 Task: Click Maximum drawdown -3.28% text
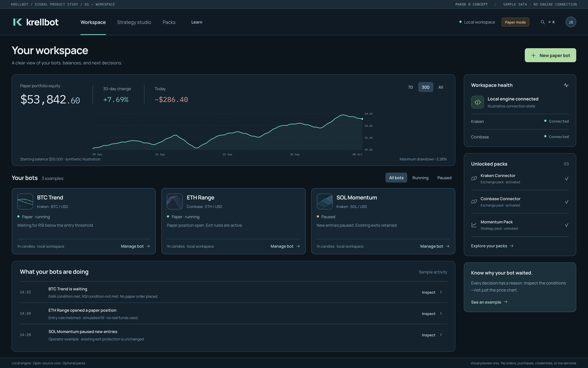(423, 159)
